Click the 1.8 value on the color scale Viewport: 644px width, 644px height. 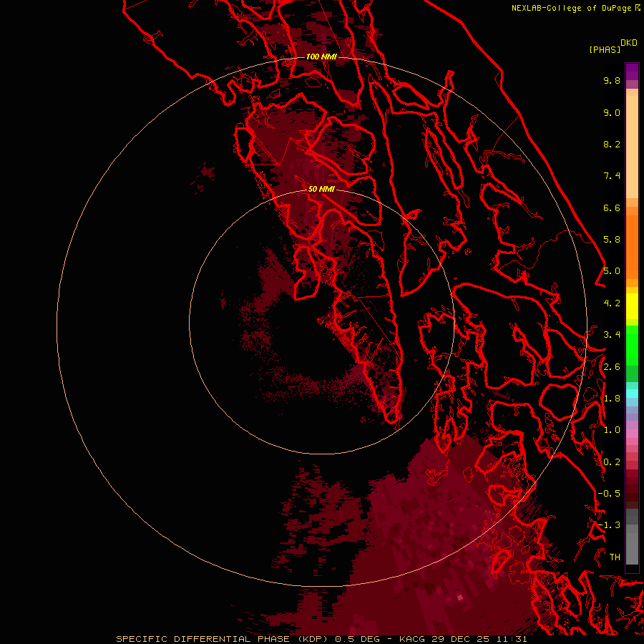pyautogui.click(x=612, y=399)
